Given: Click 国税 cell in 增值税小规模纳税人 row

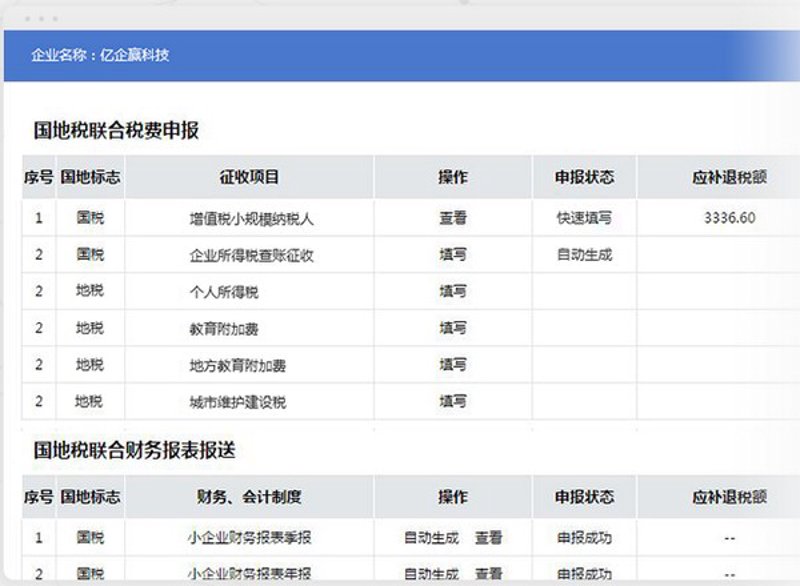Looking at the screenshot, I should [90, 218].
